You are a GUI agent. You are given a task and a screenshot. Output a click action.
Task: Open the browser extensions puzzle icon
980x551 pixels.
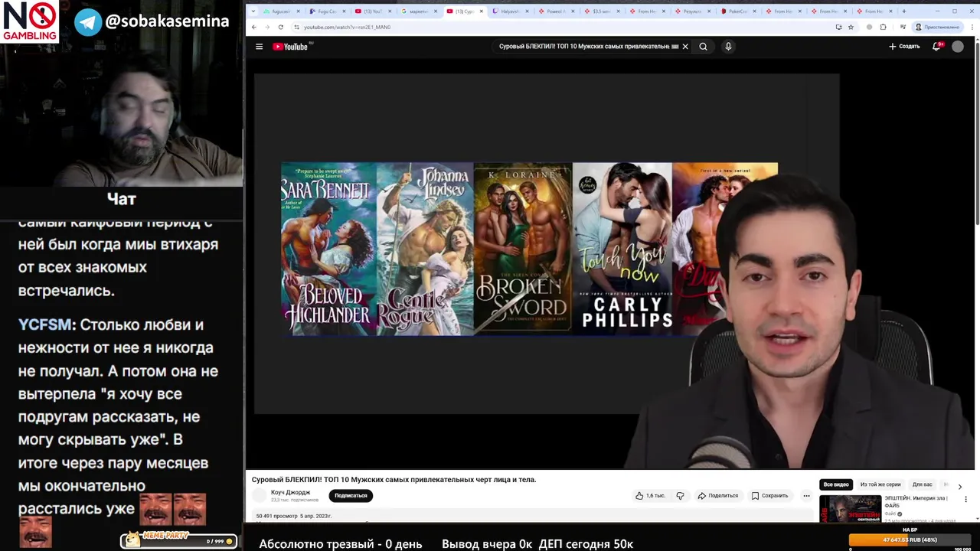click(883, 27)
